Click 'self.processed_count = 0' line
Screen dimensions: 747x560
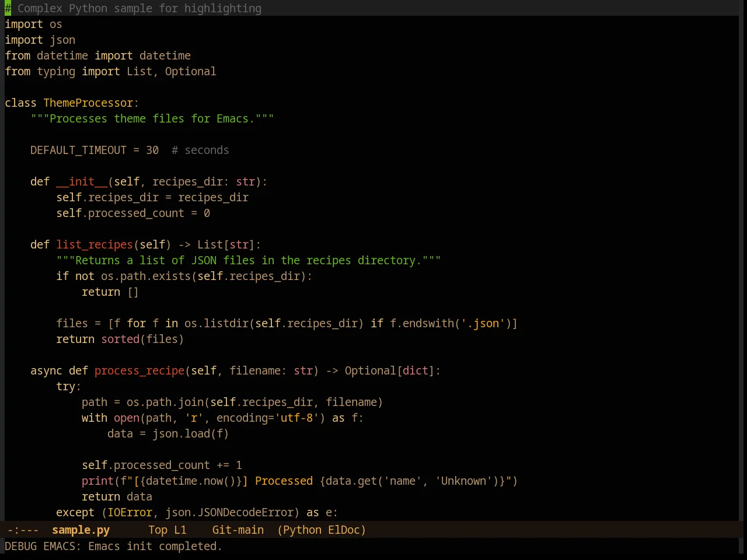coord(133,213)
